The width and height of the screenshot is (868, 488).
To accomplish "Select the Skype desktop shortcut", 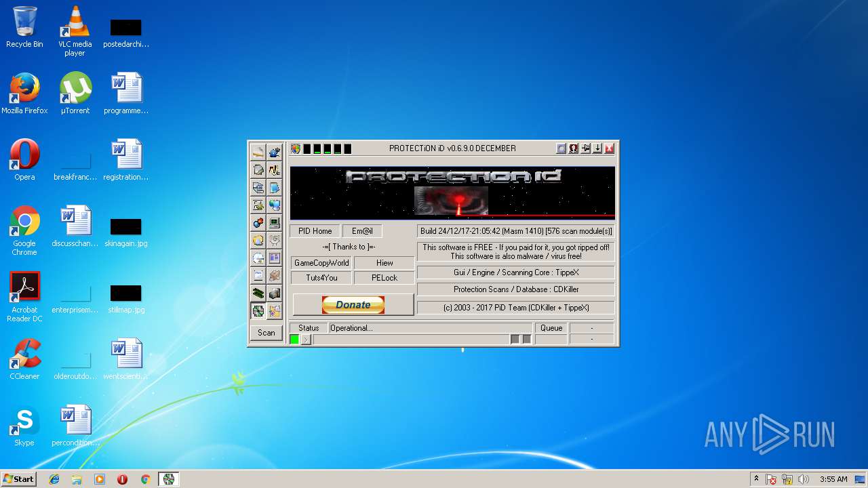I will (x=24, y=426).
